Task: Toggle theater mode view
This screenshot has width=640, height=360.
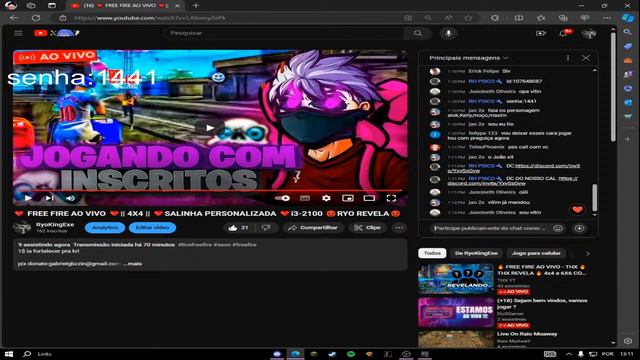Action: click(369, 198)
